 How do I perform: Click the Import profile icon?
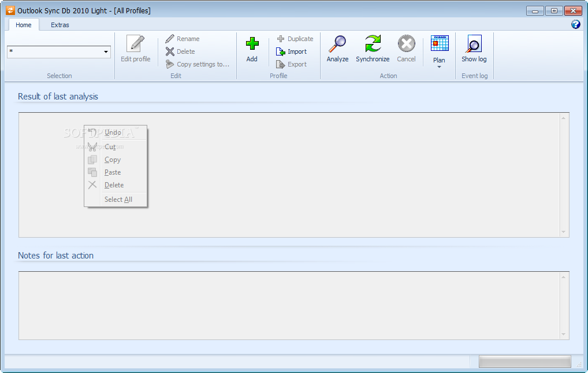click(x=281, y=51)
